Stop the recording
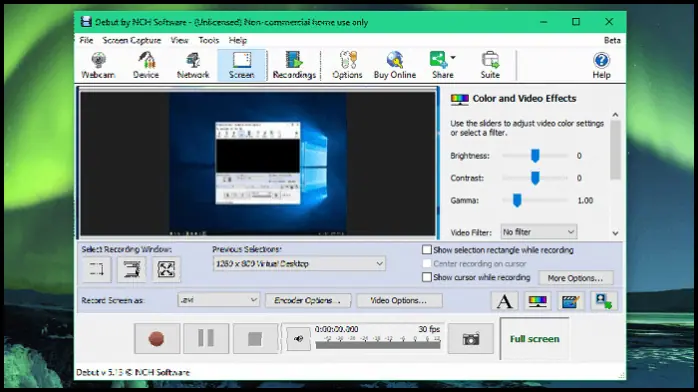This screenshot has width=698, height=392. coord(255,339)
